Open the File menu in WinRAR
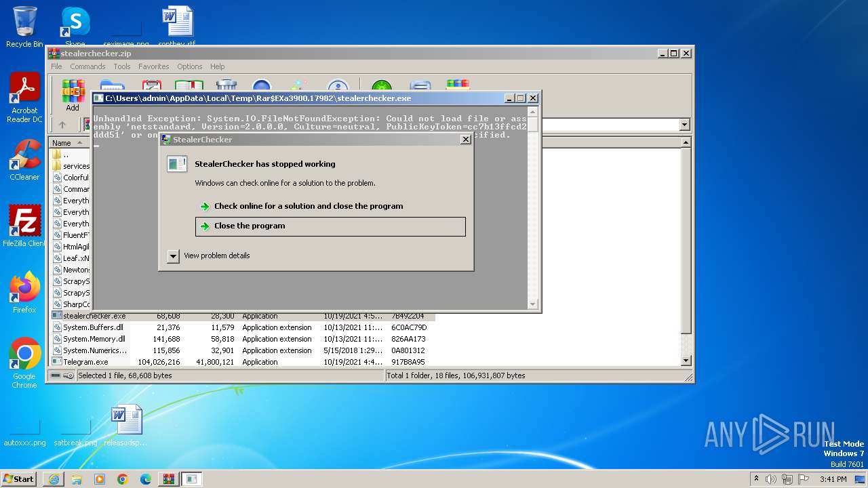 (x=56, y=66)
